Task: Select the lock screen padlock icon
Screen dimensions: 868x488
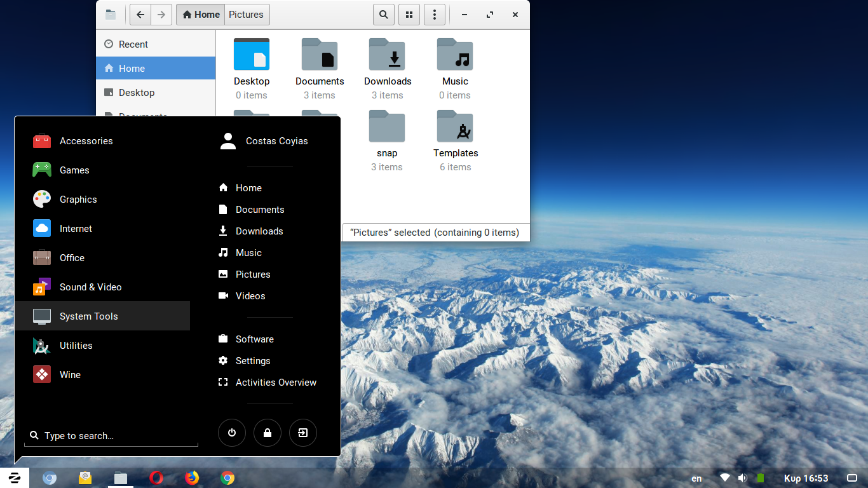Action: point(267,433)
